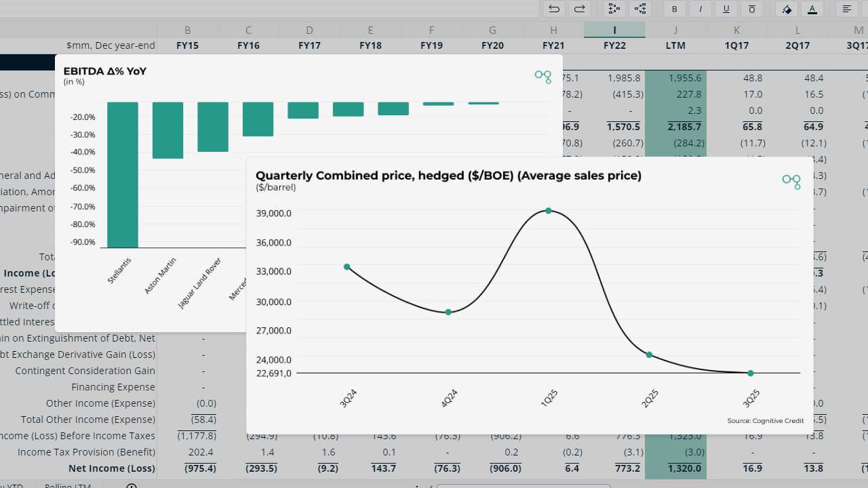Toggle underline formatting
Image resolution: width=868 pixels, height=488 pixels.
tap(726, 9)
